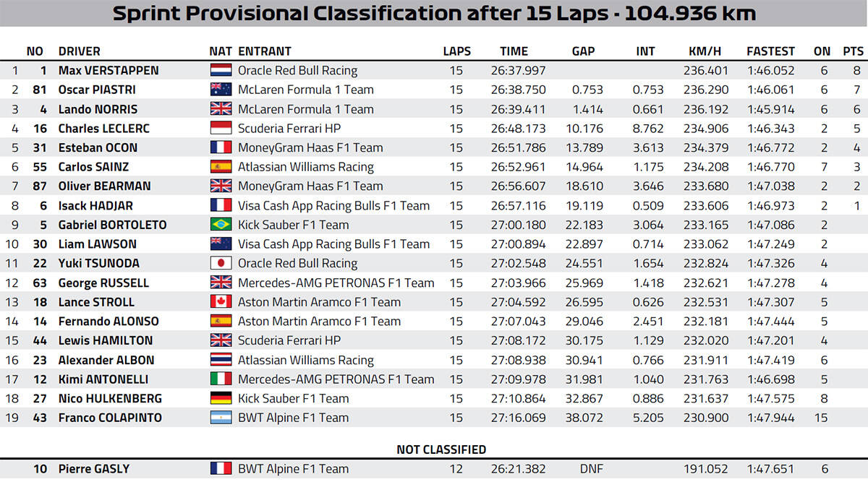Viewport: 868px width, 482px height.
Task: Click the PTS column header
Action: 853,51
